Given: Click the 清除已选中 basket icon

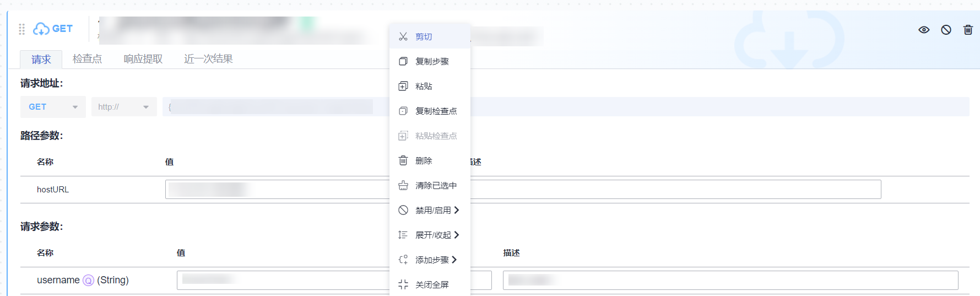Looking at the screenshot, I should [x=403, y=185].
